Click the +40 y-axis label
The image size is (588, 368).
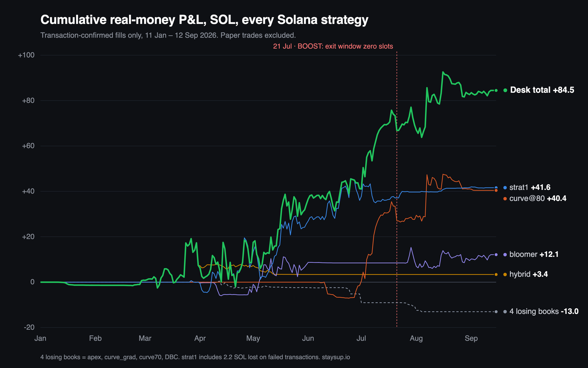click(x=28, y=191)
